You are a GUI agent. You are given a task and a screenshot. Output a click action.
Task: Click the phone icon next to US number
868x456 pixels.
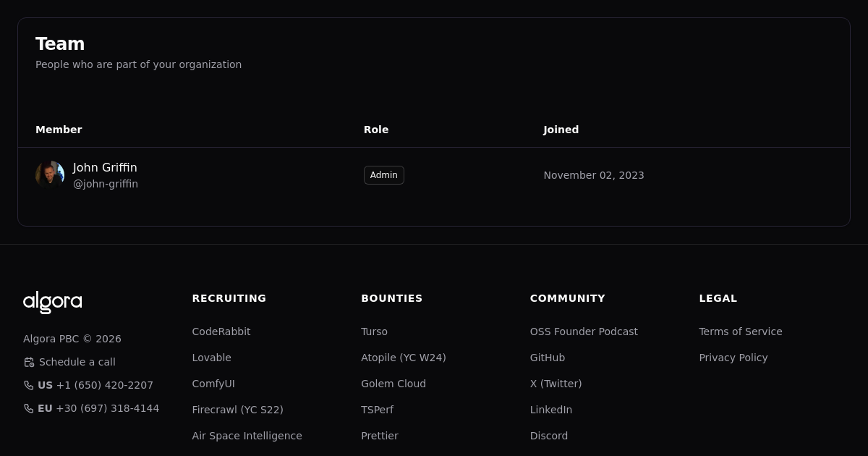point(29,385)
